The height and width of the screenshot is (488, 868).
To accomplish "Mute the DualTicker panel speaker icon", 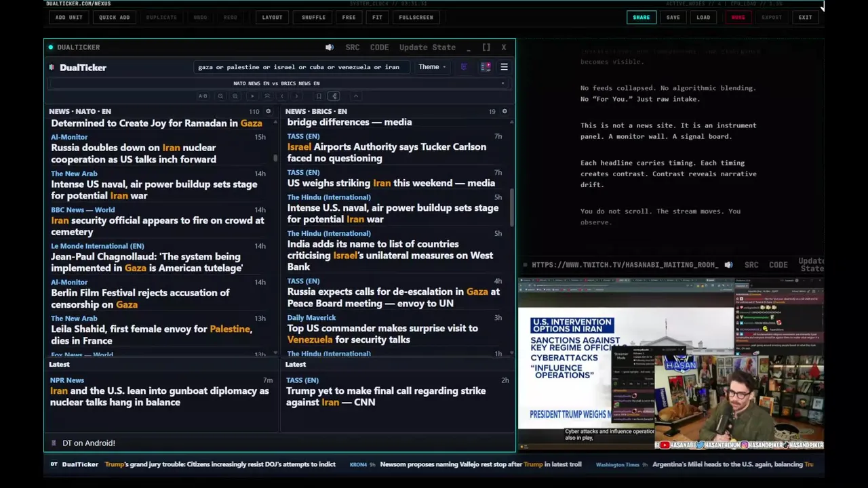I will pos(330,47).
